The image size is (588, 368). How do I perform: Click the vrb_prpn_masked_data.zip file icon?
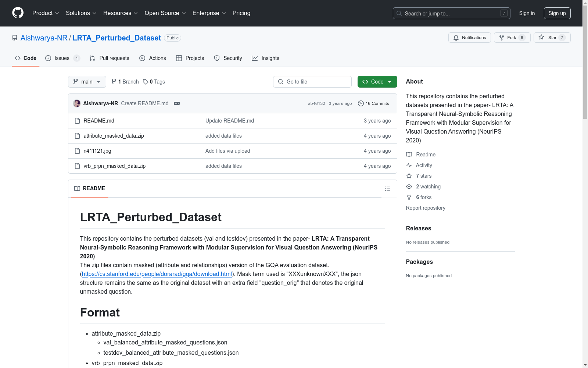(77, 166)
